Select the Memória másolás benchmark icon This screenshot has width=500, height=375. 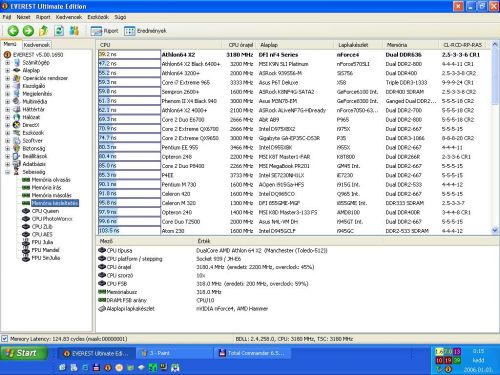[x=26, y=195]
